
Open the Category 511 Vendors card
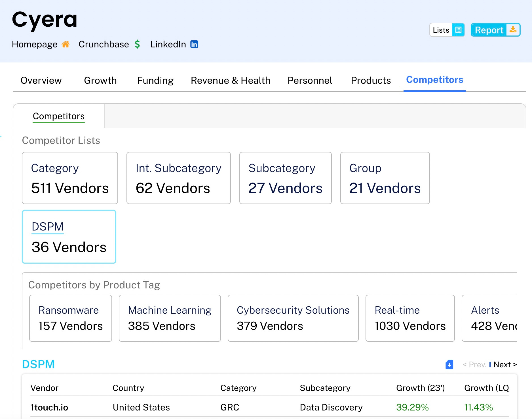point(70,178)
